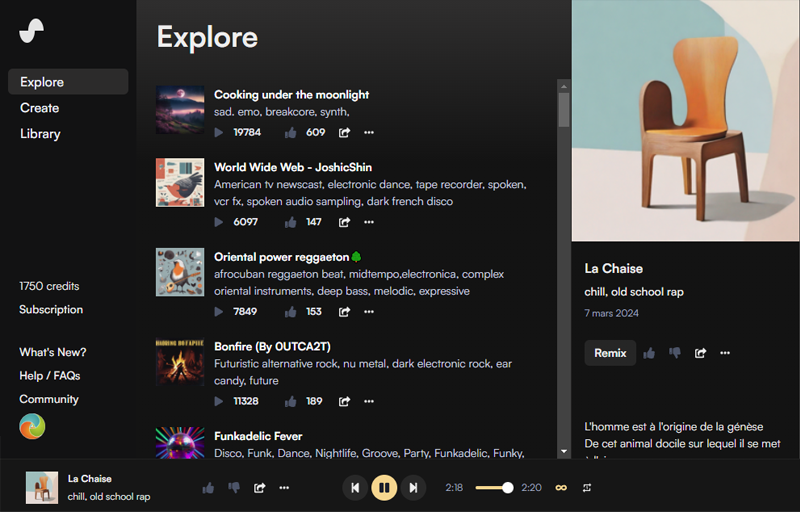This screenshot has height=512, width=800.
Task: Open World Wide Web cover thumbnail
Action: coord(180,183)
